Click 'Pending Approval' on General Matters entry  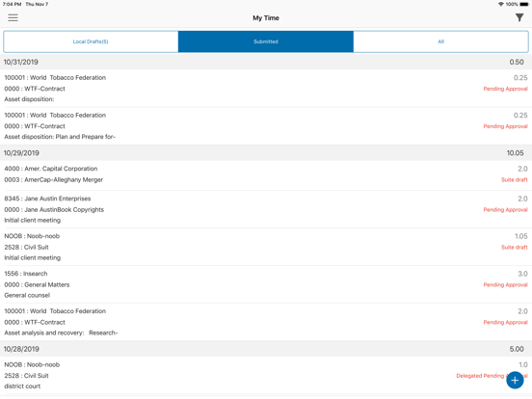tap(506, 285)
